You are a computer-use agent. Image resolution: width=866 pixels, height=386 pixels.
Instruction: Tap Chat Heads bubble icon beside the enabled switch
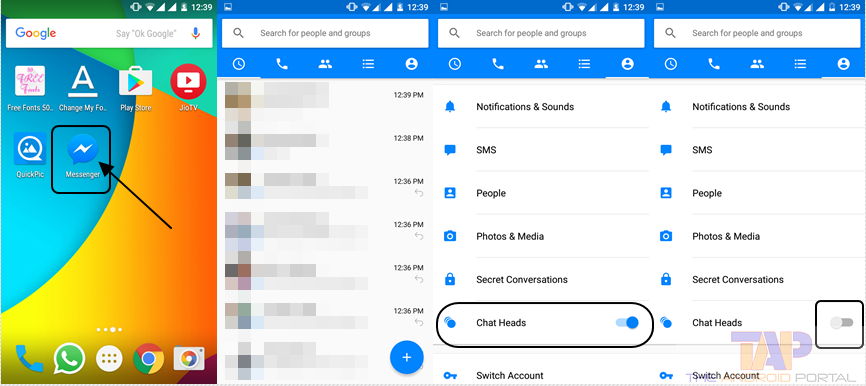pos(450,322)
